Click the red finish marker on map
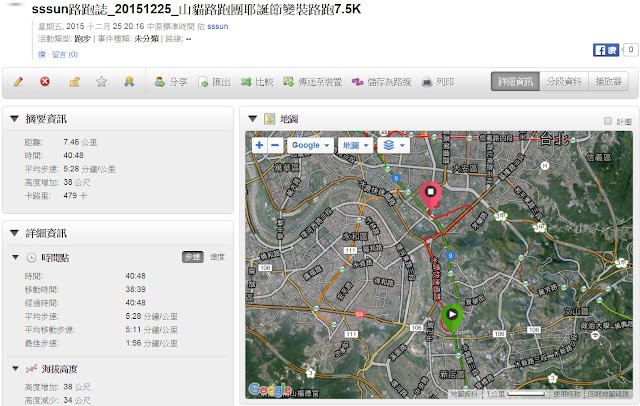 point(432,195)
